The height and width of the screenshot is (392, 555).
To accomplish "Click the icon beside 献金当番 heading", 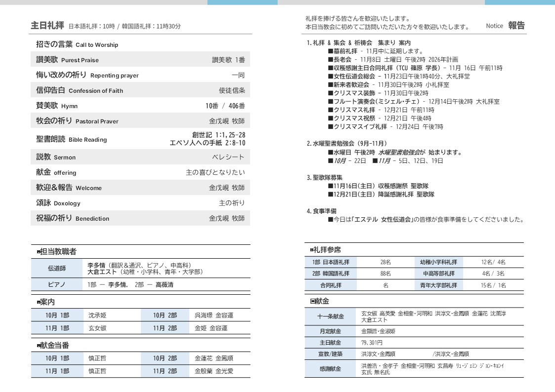I will point(39,346).
